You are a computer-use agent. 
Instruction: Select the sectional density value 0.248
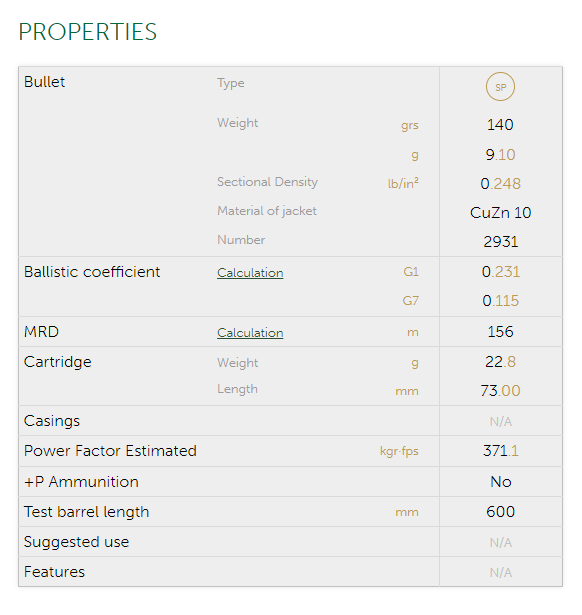[x=500, y=184]
